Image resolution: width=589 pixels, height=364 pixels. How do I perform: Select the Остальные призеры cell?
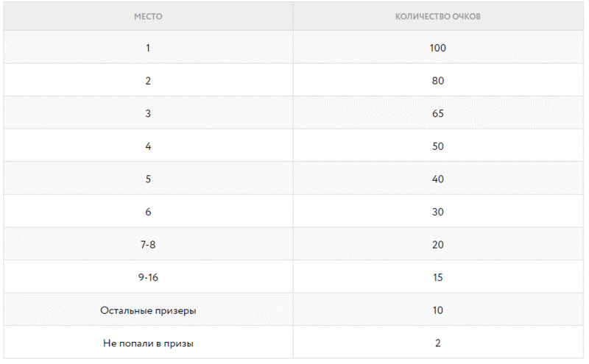(x=148, y=310)
